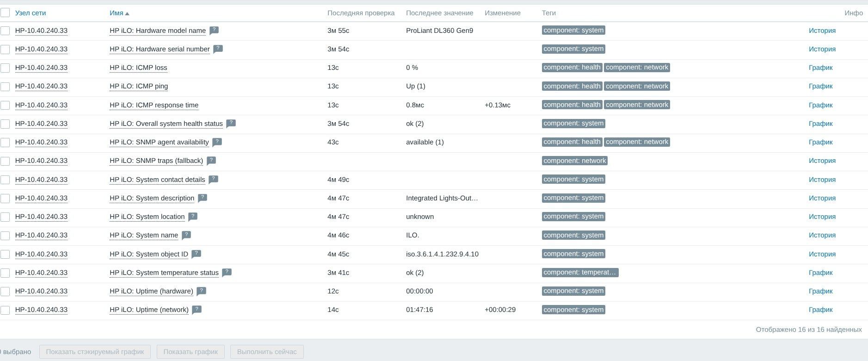Image resolution: width=868 pixels, height=361 pixels.
Task: Click value Integrated Lights-Out…
Action: click(x=442, y=198)
